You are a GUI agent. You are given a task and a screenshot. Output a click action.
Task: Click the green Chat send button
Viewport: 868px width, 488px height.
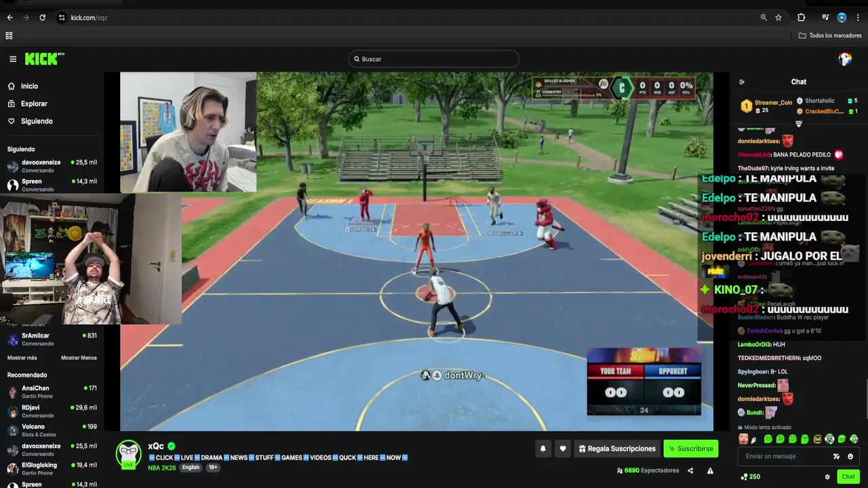click(848, 476)
